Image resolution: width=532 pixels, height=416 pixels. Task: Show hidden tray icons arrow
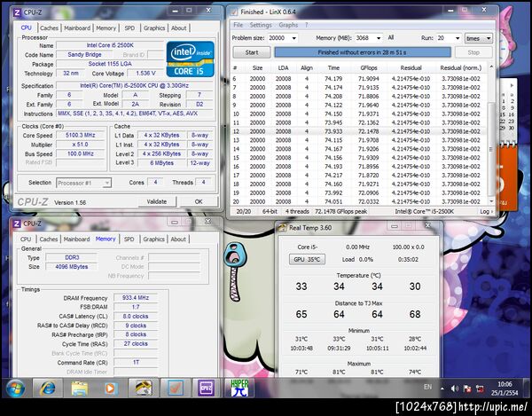coord(442,389)
